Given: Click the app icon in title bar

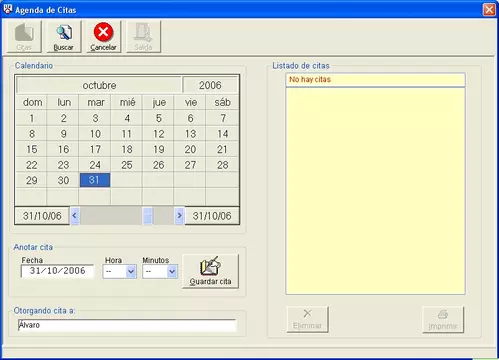Looking at the screenshot, I should click(x=7, y=9).
